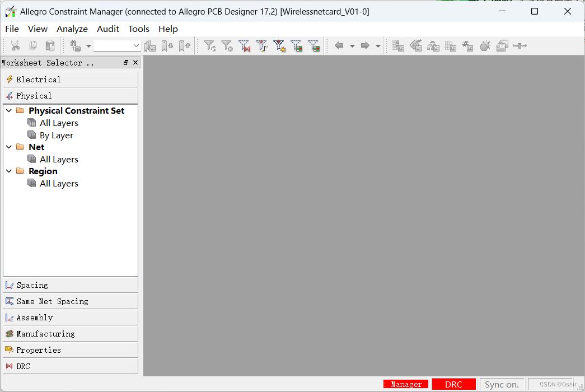Open the Audit menu

click(108, 29)
